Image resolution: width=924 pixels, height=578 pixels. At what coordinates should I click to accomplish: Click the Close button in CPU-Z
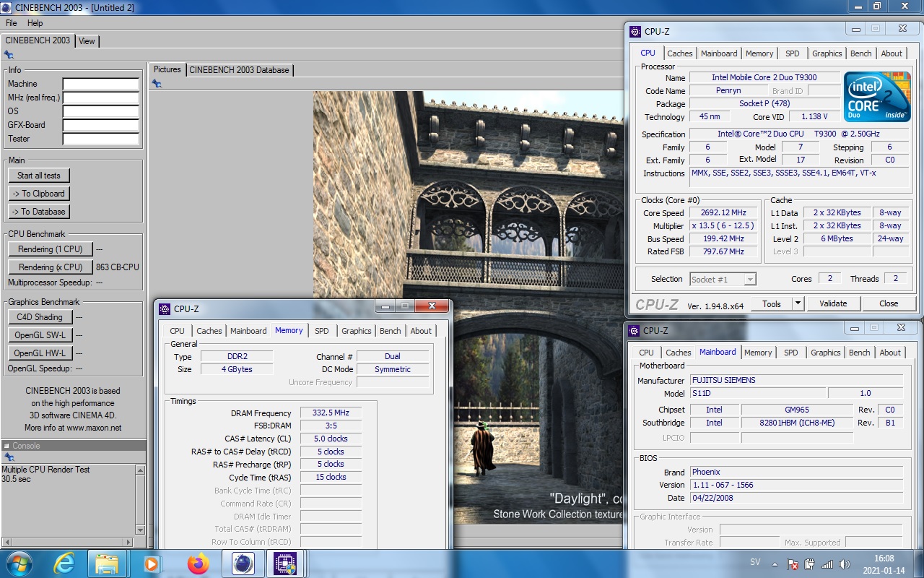[x=889, y=303]
